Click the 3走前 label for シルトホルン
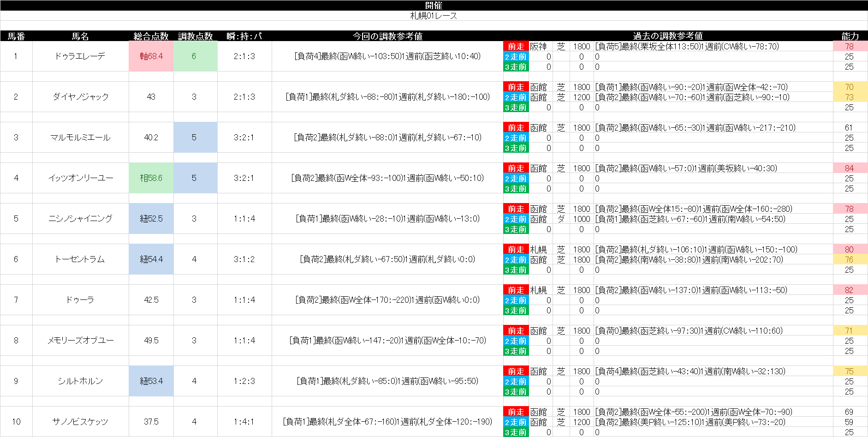Screen dimensions: 868x437 (516, 392)
